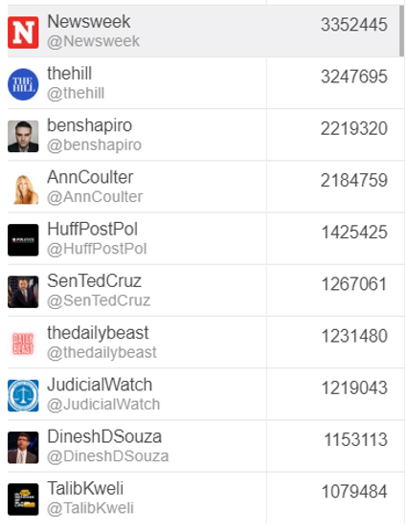Select DineshDSouza's profile photo
406x532 pixels.
click(23, 448)
